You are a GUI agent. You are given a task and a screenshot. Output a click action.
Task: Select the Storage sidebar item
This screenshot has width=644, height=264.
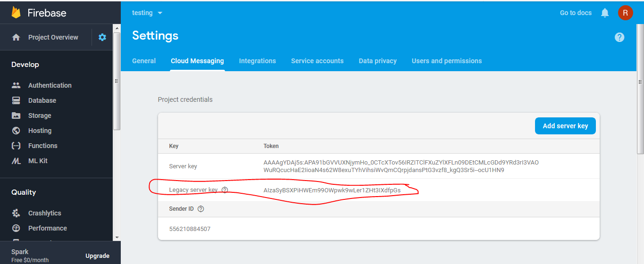tap(40, 115)
